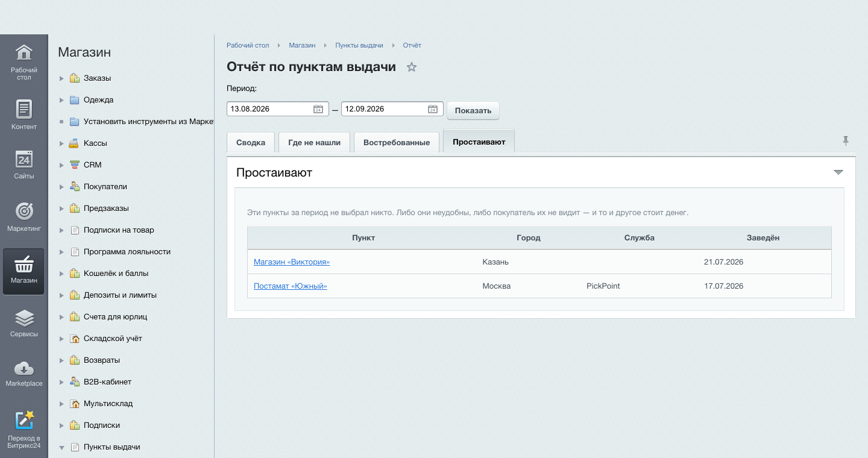Open the Маркетинг target icon

coord(24,211)
